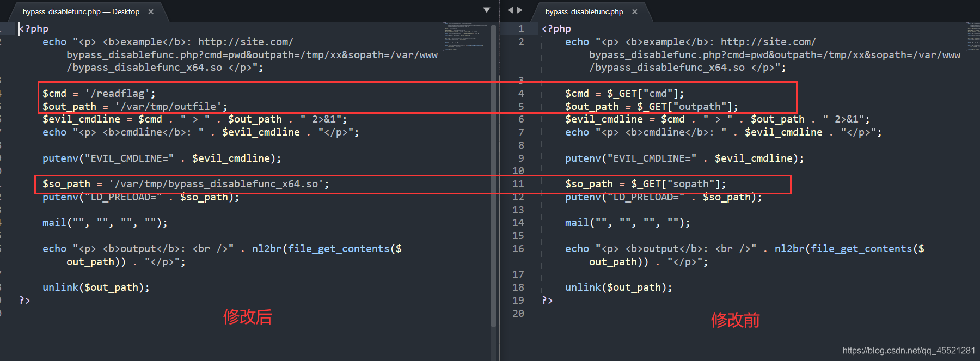Click unlink($out_path) in left pane
This screenshot has width=980, height=361.
coord(96,287)
